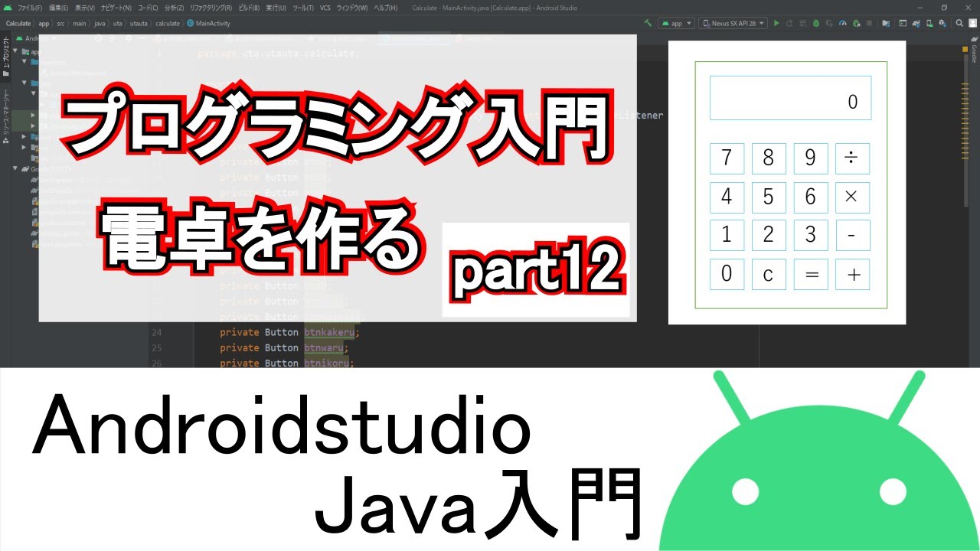Screen dimensions: 980x551
Task: Click the ÷ button on calculator preview
Action: tap(851, 158)
